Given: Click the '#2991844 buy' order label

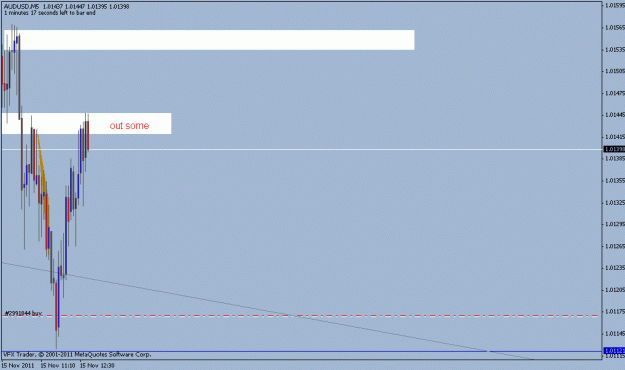Looking at the screenshot, I should point(24,313).
